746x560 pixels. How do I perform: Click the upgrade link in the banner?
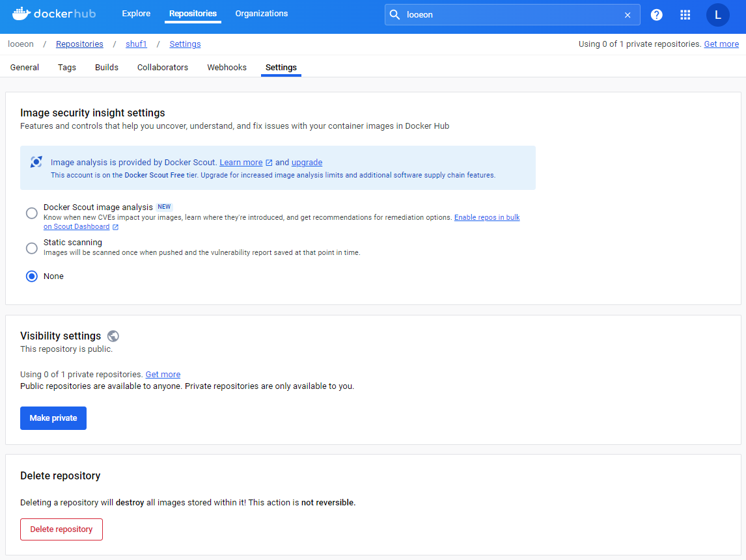307,163
